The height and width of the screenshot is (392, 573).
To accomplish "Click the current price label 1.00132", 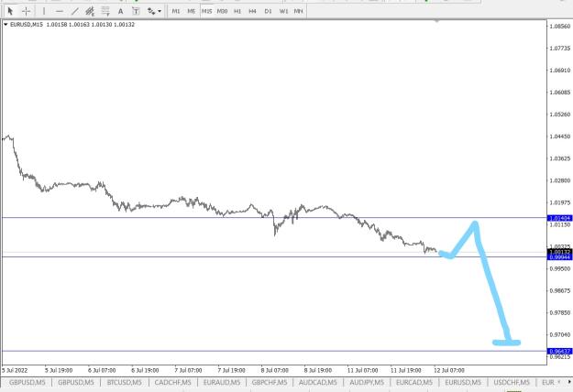I will tap(559, 252).
